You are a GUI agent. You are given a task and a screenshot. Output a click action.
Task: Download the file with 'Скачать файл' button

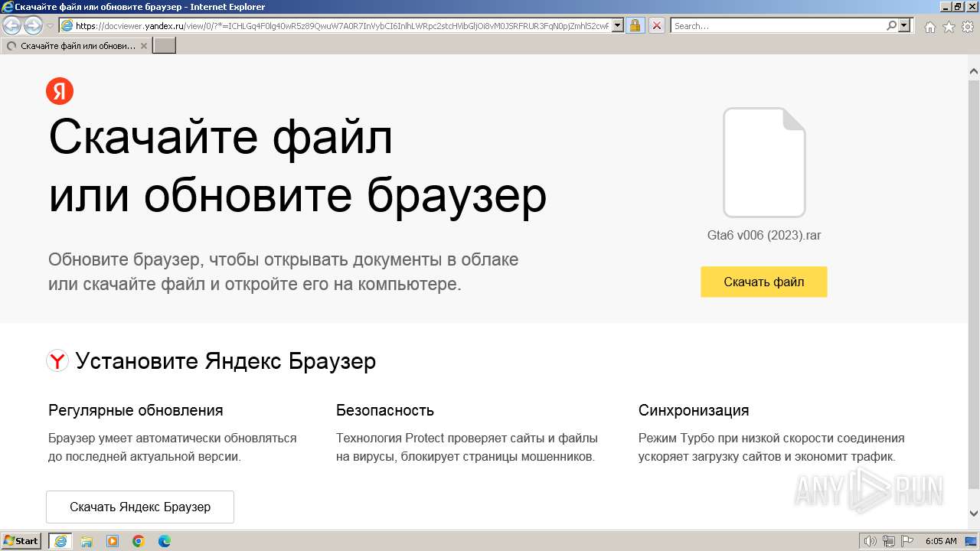click(764, 282)
